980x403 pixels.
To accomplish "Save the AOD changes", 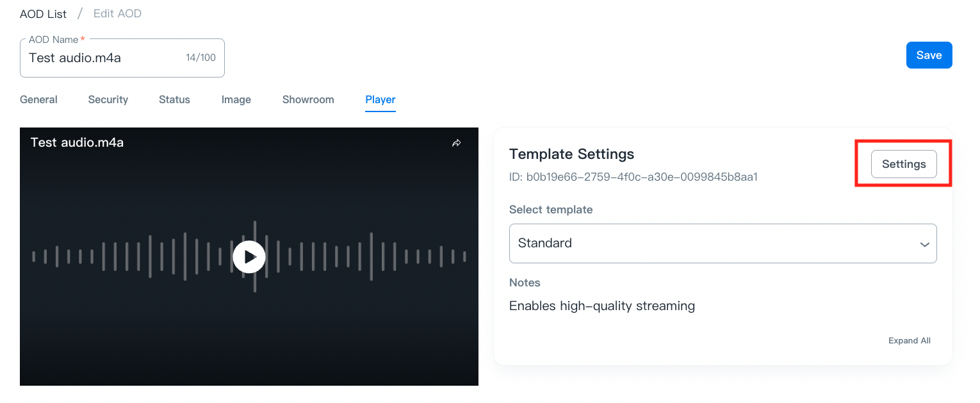I will 929,55.
